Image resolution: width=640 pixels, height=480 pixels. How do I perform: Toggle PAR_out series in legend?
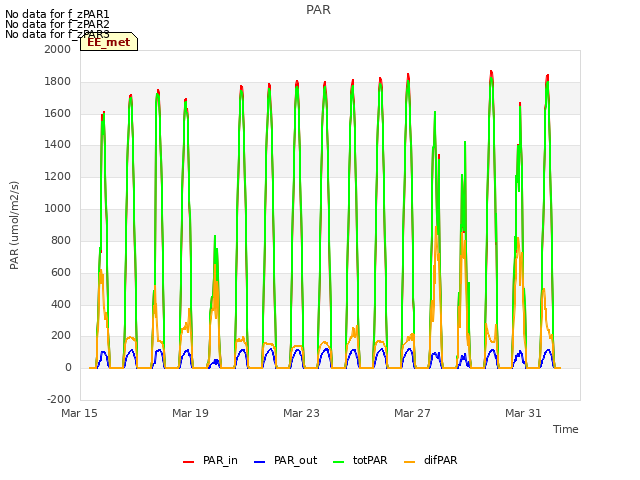coord(285,460)
